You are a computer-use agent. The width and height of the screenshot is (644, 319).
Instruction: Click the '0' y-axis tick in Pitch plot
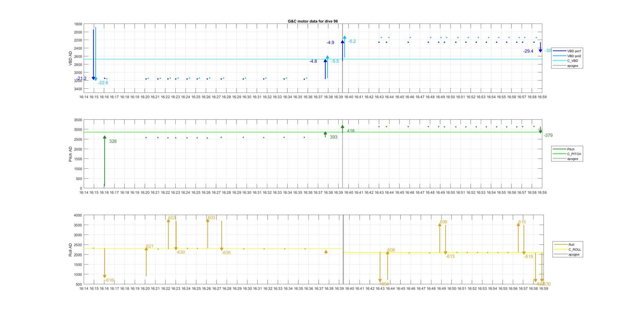(x=81, y=189)
